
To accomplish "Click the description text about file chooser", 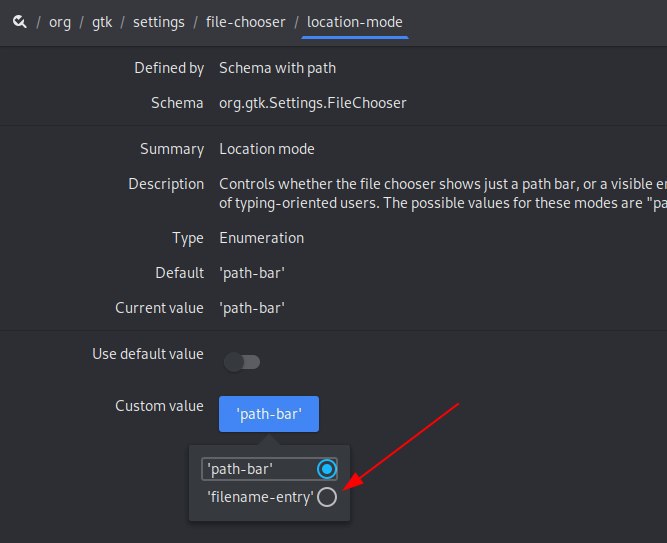I will [443, 193].
